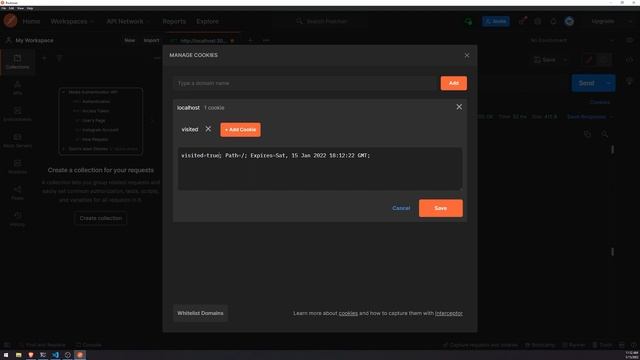Viewport: 640px width, 360px height.
Task: Open the Console in the status bar
Action: point(89,345)
